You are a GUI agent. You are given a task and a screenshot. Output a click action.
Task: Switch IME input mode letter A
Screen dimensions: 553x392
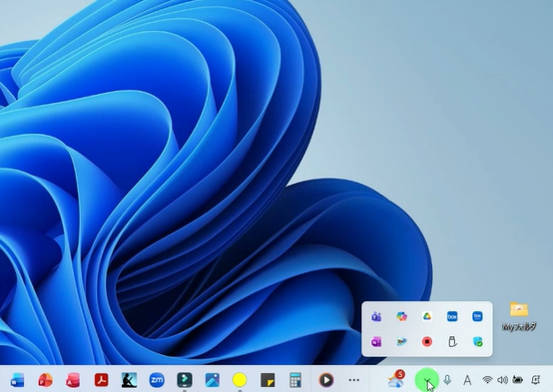467,380
